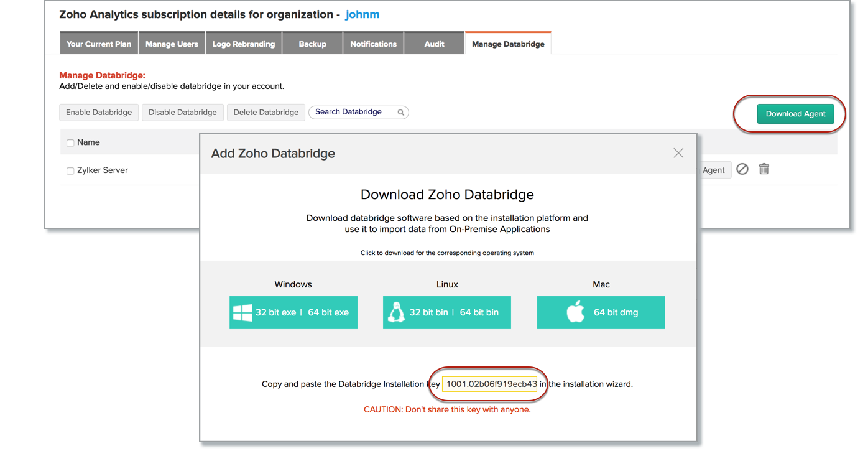Open the Your Current Plan tab
The height and width of the screenshot is (461, 868).
tap(99, 44)
